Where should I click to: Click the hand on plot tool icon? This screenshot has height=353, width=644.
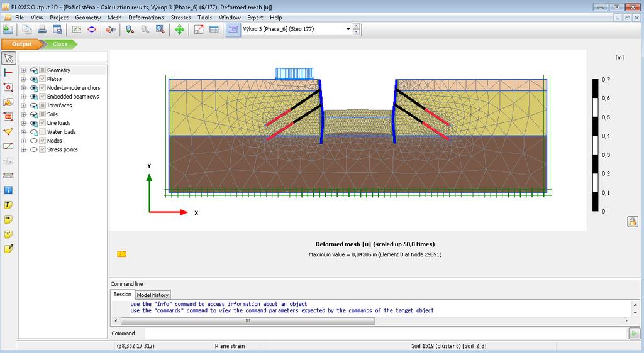[8, 102]
